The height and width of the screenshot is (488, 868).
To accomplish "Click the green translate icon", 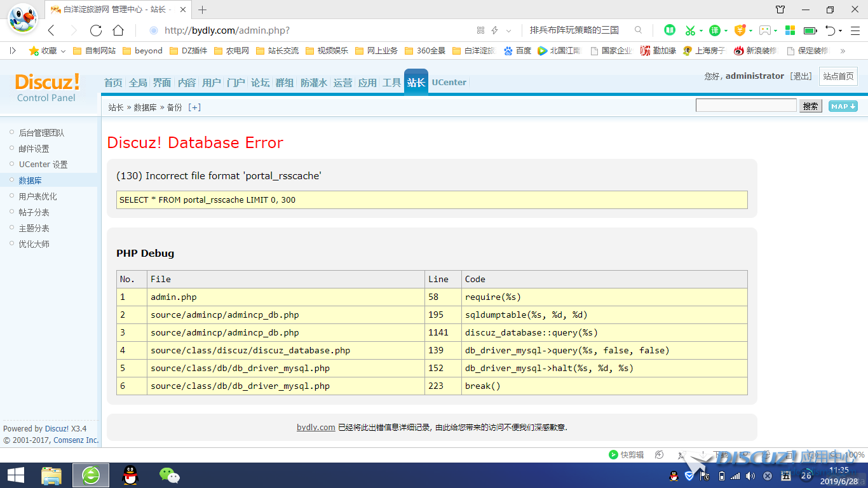I will (715, 30).
